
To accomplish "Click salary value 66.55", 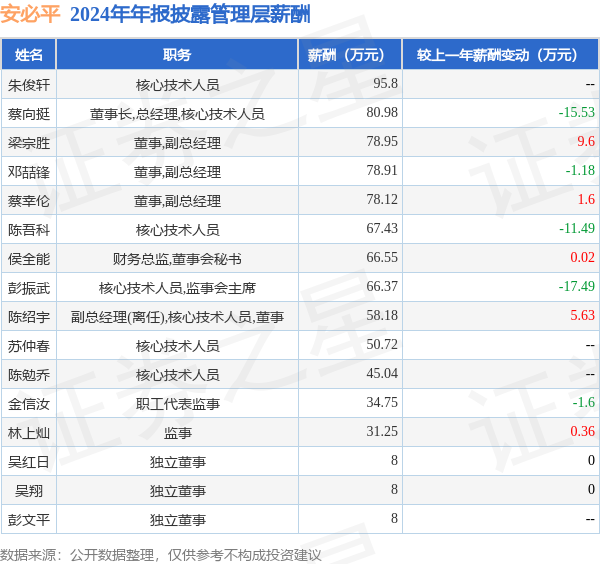I will coord(382,257).
